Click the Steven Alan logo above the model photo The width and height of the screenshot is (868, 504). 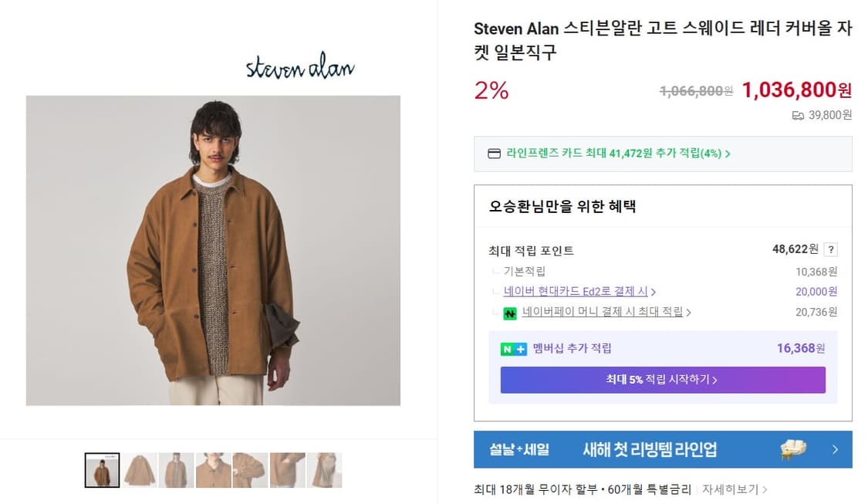tap(301, 68)
